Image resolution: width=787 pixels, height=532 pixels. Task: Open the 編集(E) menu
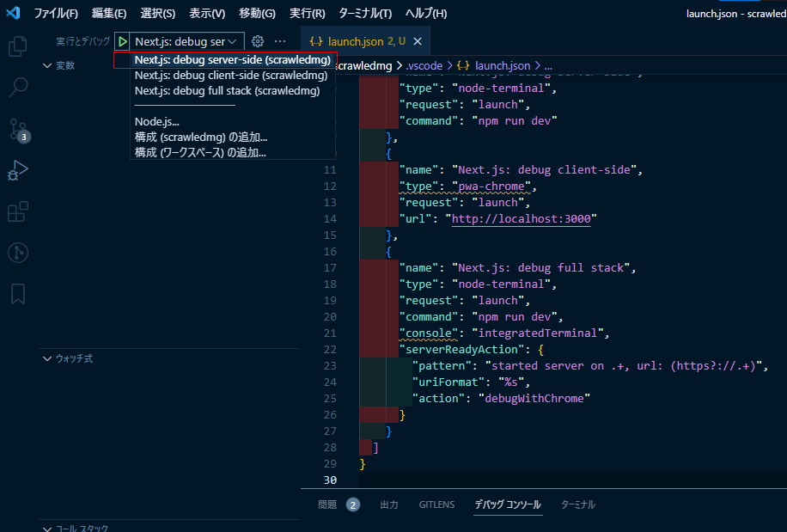tap(109, 14)
